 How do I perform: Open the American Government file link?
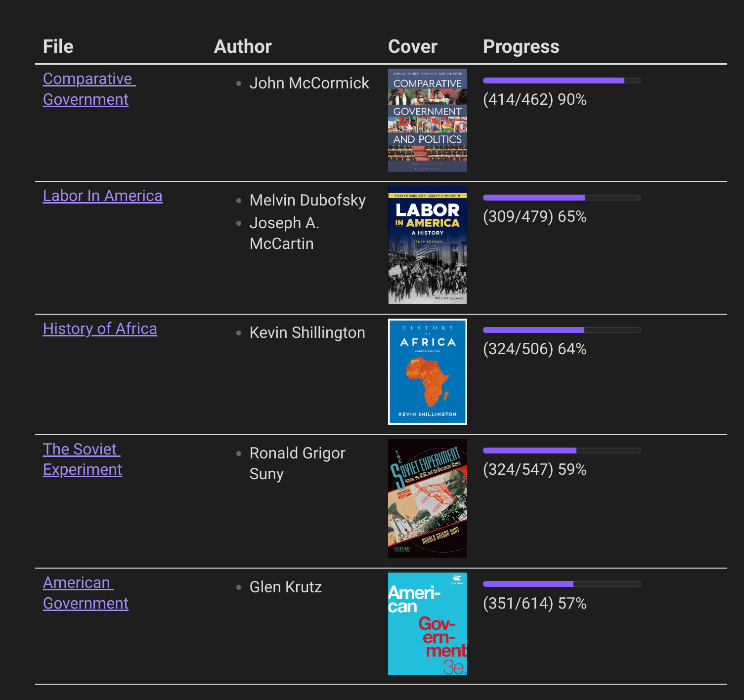tap(86, 593)
